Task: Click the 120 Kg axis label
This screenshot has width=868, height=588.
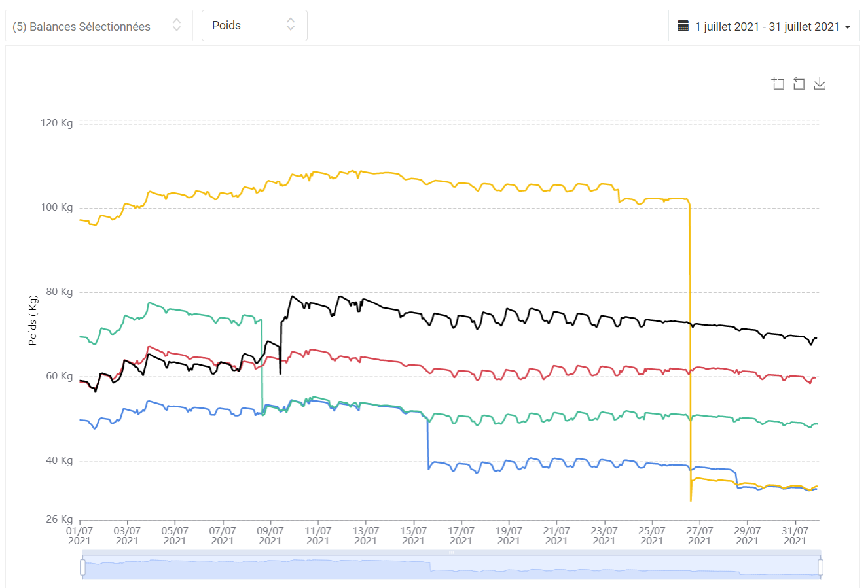Action: (57, 123)
